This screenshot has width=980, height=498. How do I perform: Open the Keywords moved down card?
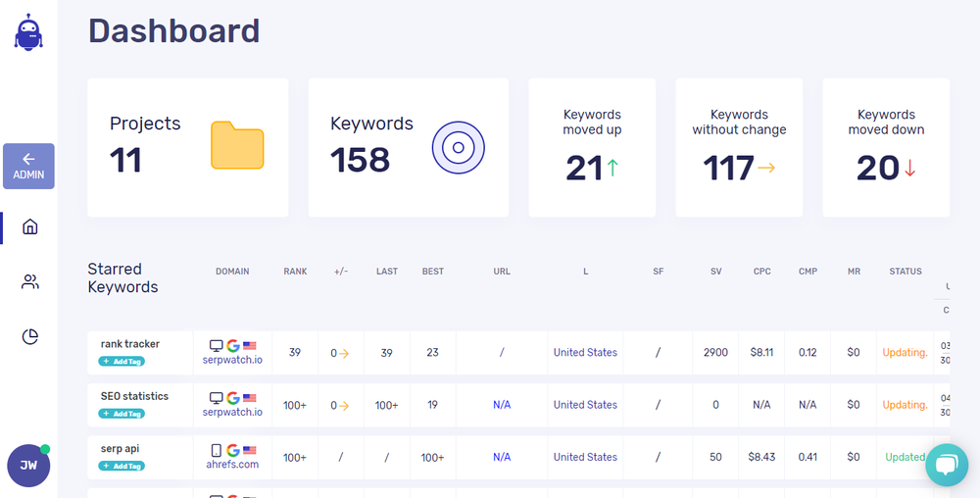click(886, 147)
